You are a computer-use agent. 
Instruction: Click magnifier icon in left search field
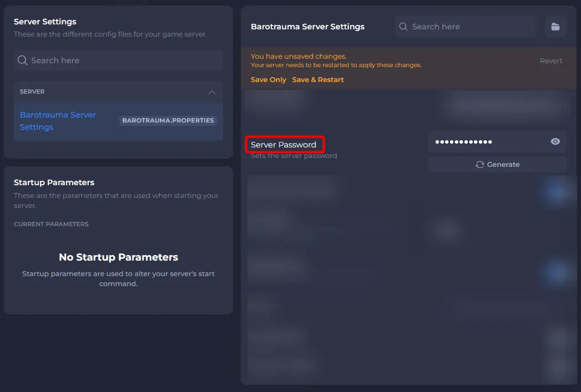click(x=23, y=60)
